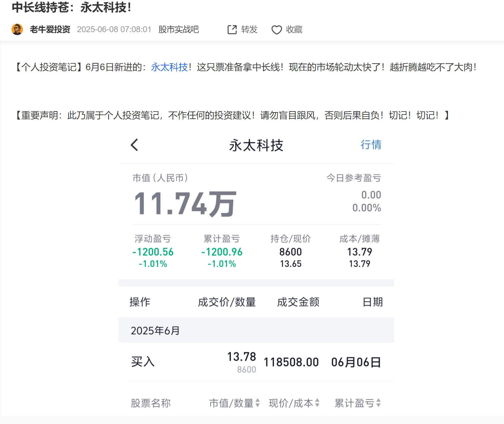The image size is (504, 424).
Task: Click the 永太科技 screenshot heading
Action: (256, 145)
